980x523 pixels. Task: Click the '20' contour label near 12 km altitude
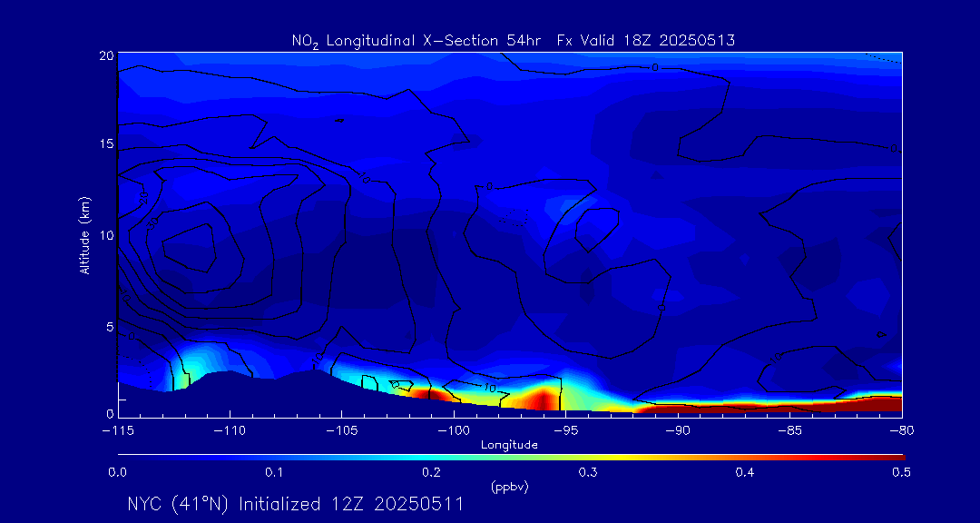[143, 198]
